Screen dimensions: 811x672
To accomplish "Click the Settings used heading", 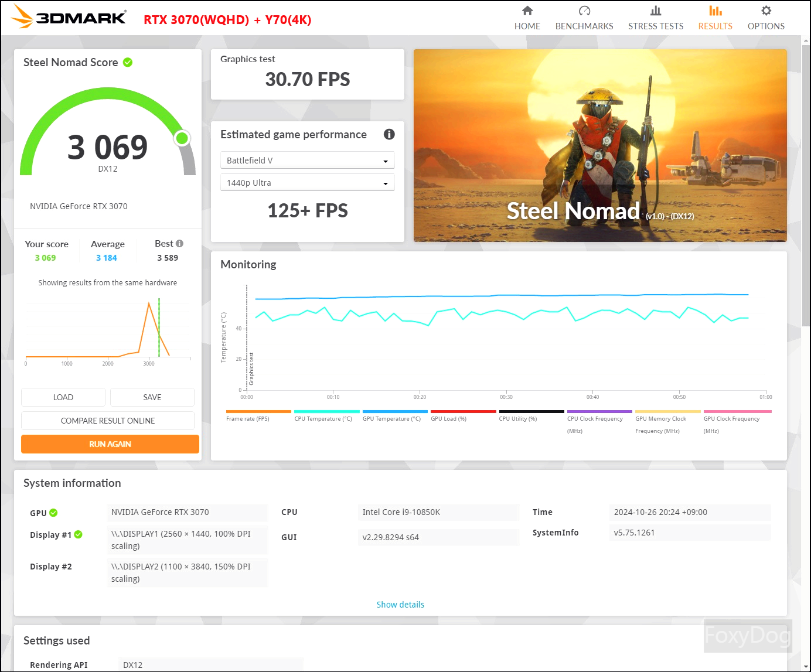I will point(57,640).
